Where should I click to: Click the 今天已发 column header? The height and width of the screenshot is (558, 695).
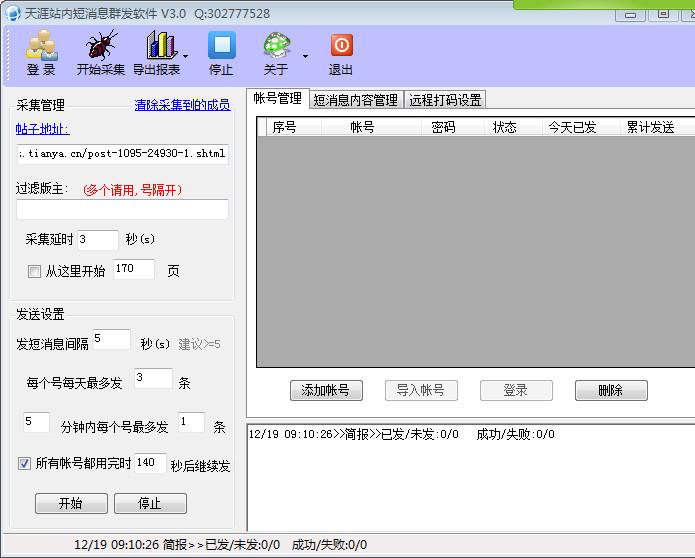572,127
